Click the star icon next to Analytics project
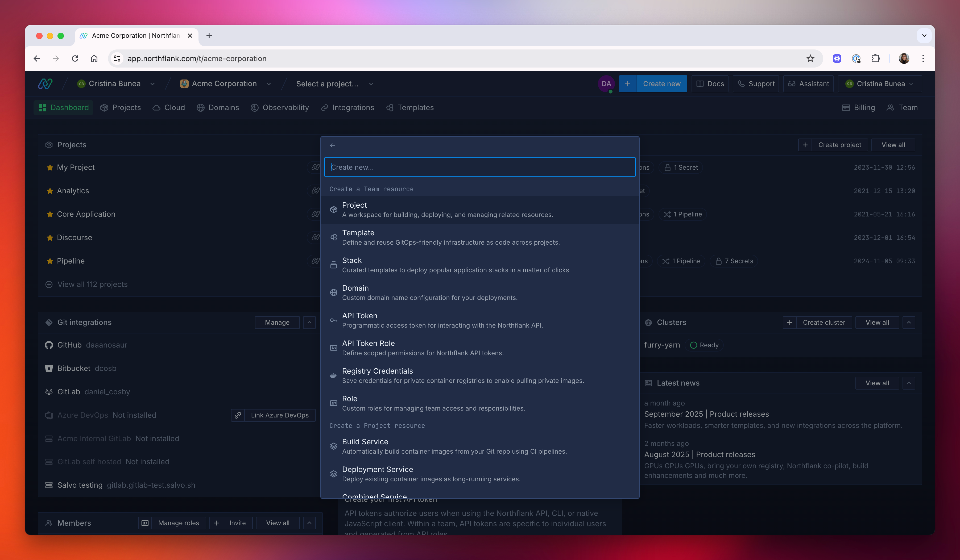The image size is (960, 560). (49, 191)
